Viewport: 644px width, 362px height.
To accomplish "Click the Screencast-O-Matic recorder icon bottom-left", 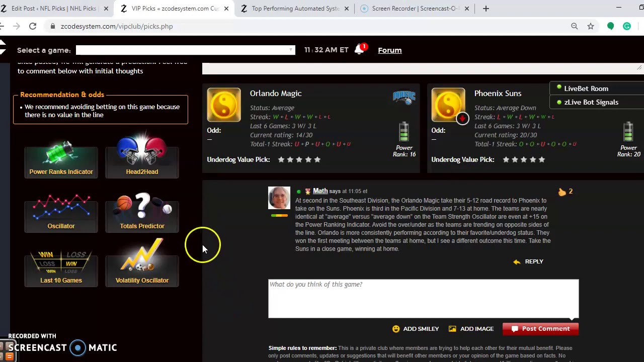I will pyautogui.click(x=77, y=347).
